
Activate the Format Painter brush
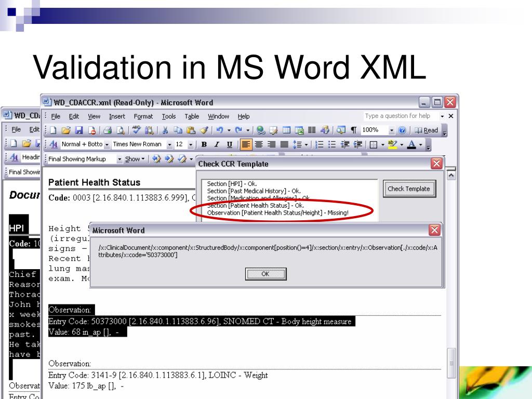click(x=204, y=130)
